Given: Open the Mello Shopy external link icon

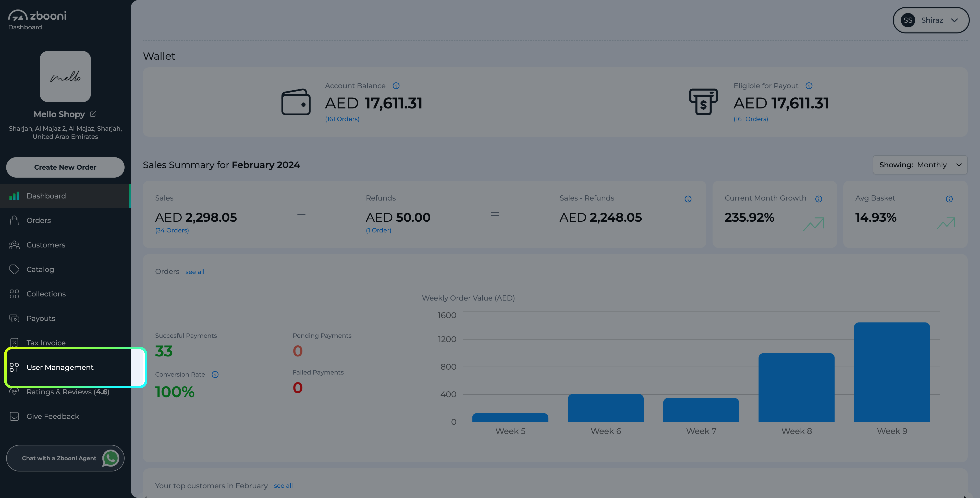Looking at the screenshot, I should 93,114.
